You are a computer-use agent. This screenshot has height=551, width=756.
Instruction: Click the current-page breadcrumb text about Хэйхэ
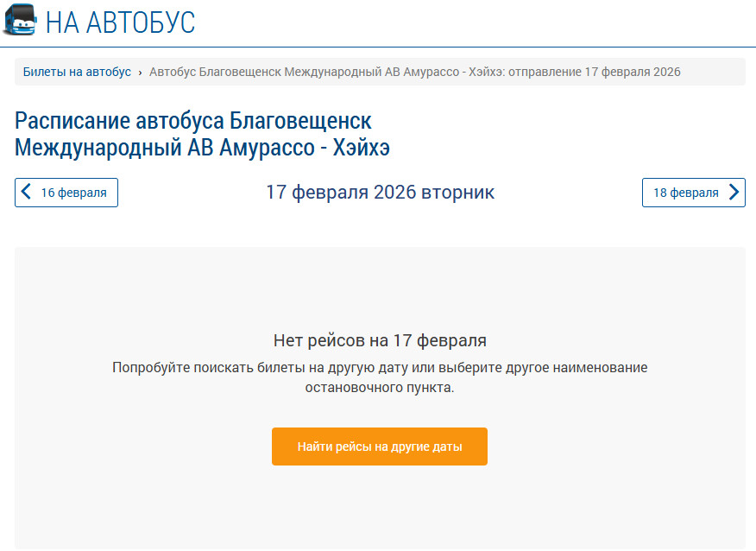point(414,72)
